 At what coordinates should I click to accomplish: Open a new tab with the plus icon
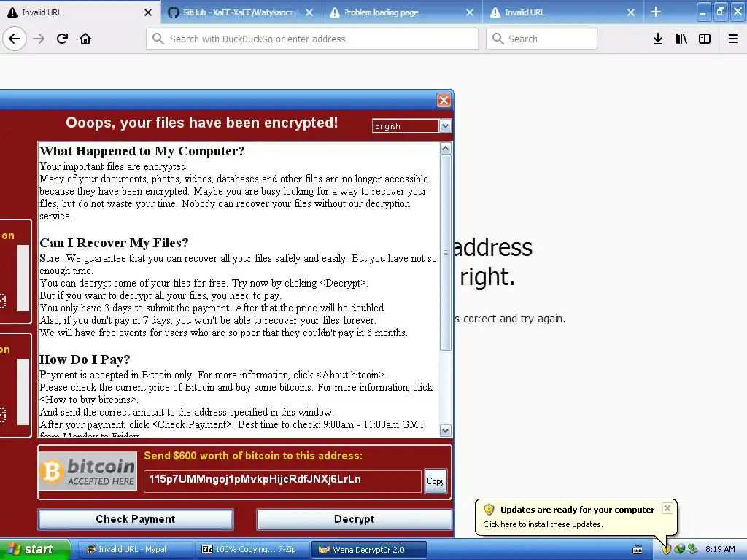pyautogui.click(x=656, y=12)
